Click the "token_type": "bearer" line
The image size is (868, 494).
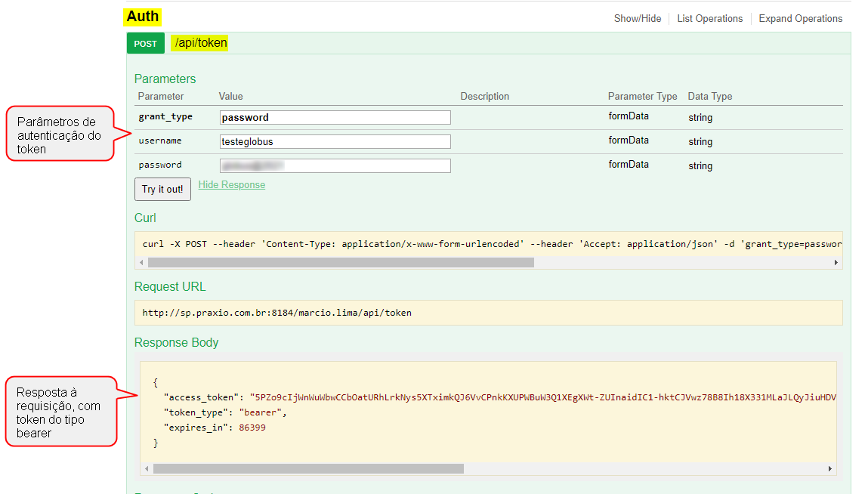pos(225,412)
